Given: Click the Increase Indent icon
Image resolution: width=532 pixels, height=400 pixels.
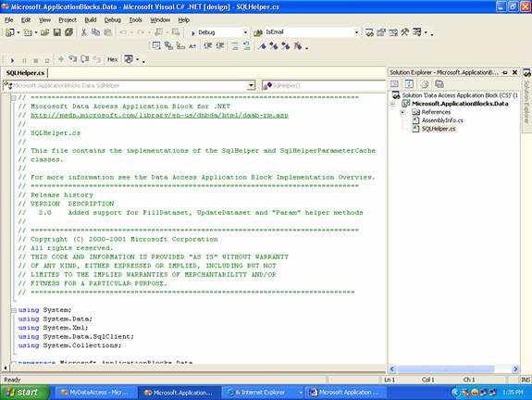Looking at the screenshot, I should point(220,46).
